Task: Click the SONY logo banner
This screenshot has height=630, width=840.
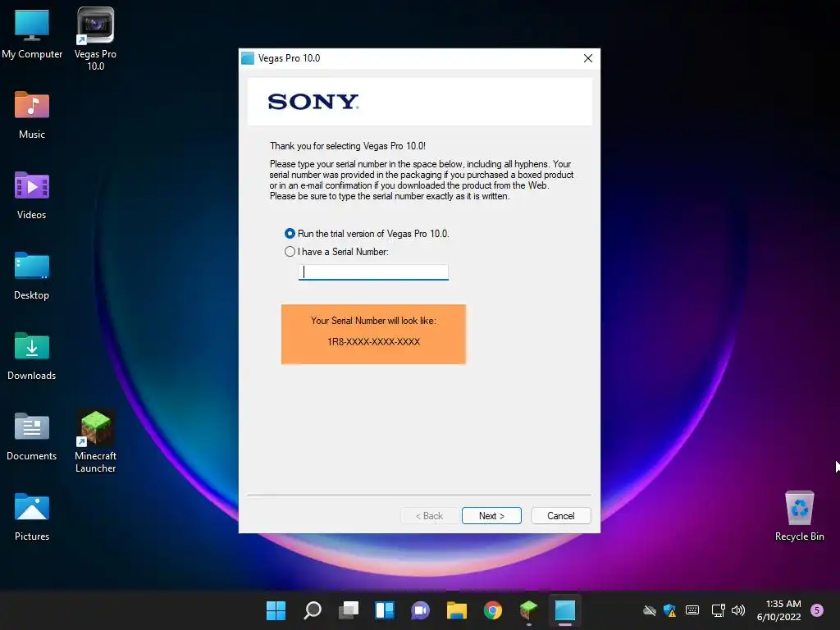Action: (419, 102)
